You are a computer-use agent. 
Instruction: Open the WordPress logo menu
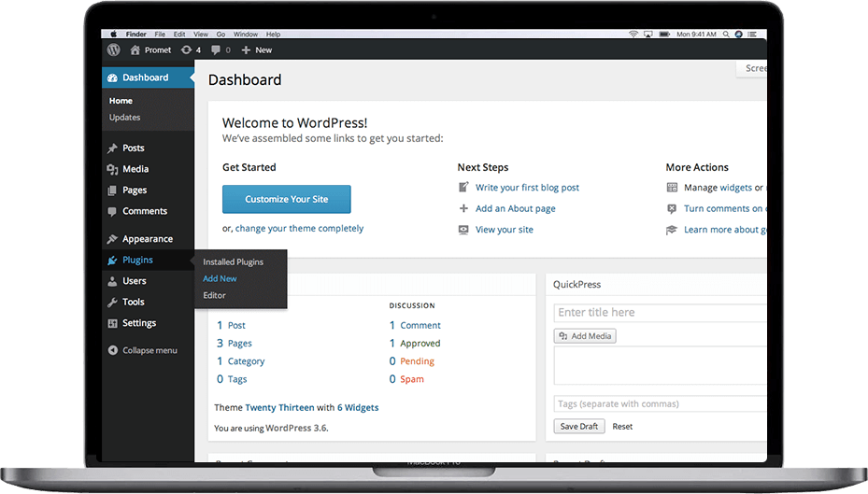[113, 49]
